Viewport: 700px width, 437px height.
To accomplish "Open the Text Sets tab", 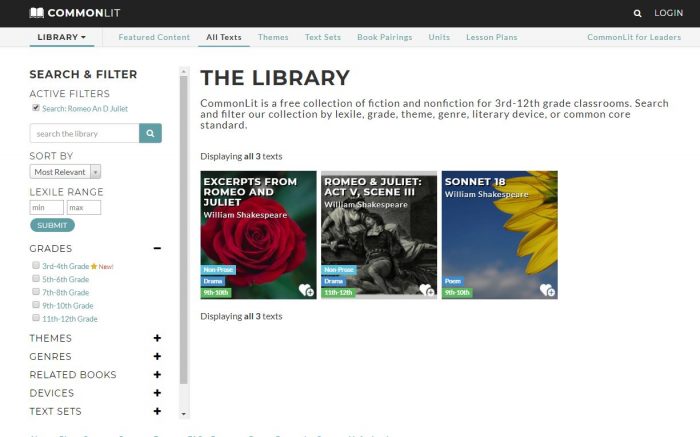I will (x=323, y=37).
